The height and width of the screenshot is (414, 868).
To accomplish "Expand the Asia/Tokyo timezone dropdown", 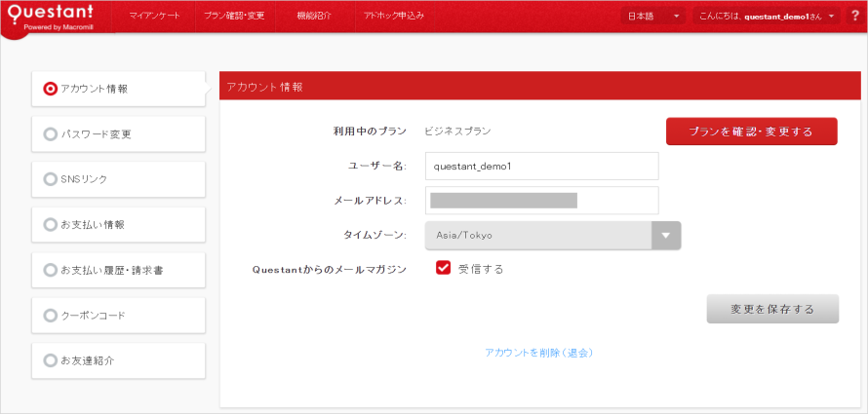I will 666,236.
